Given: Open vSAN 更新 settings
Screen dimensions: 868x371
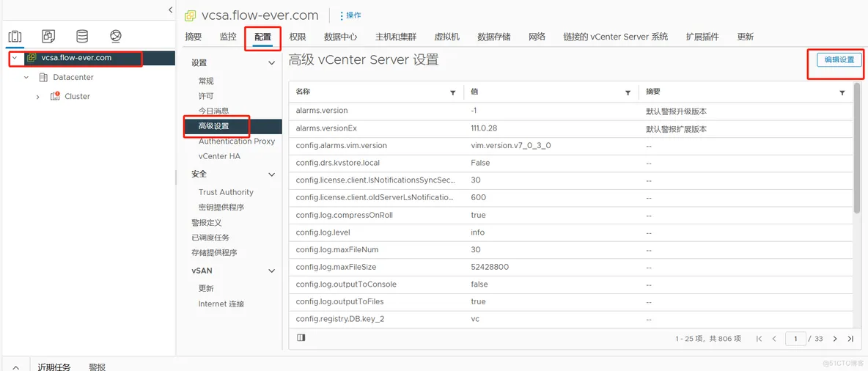Looking at the screenshot, I should tap(206, 288).
